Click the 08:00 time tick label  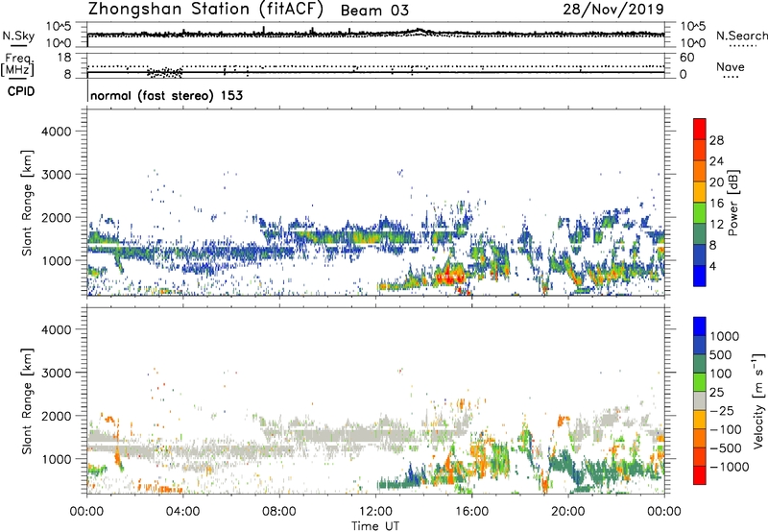pyautogui.click(x=278, y=512)
